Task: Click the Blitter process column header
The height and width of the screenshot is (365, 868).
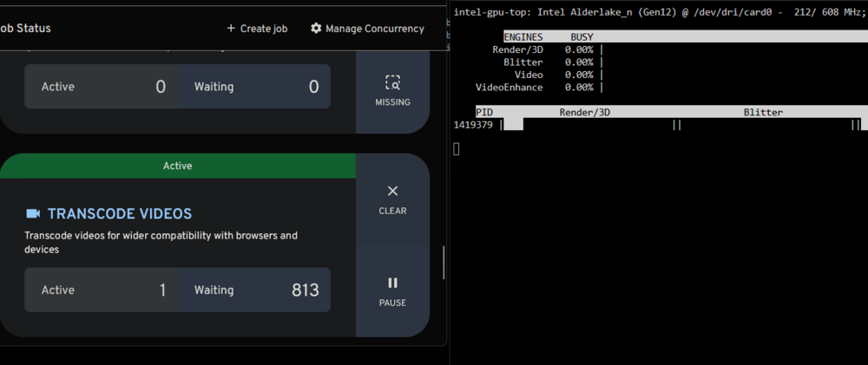Action: pyautogui.click(x=763, y=112)
